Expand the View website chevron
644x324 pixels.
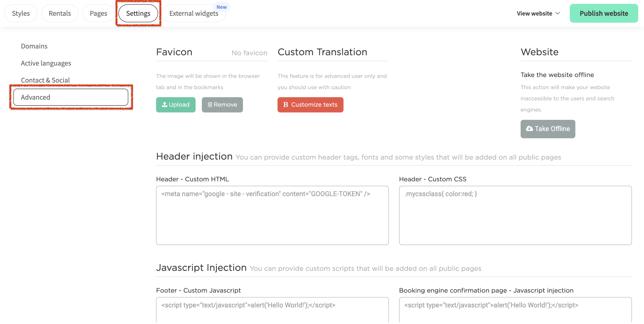pyautogui.click(x=557, y=13)
